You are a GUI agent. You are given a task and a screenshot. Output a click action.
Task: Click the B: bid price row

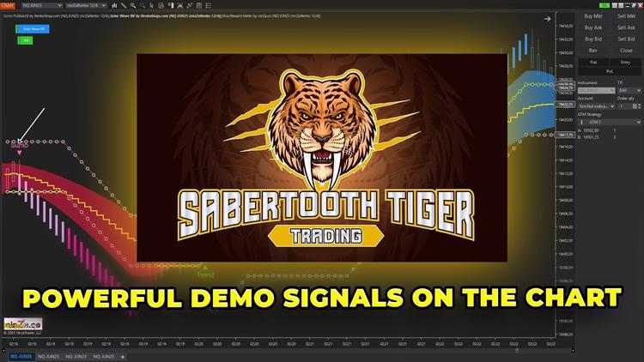pyautogui.click(x=598, y=137)
